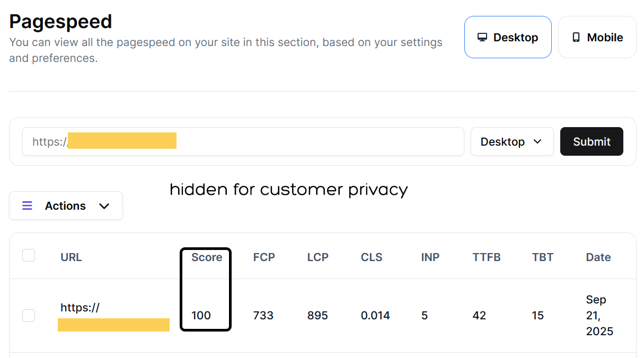Click the Date column header
The height and width of the screenshot is (358, 644).
pos(598,257)
